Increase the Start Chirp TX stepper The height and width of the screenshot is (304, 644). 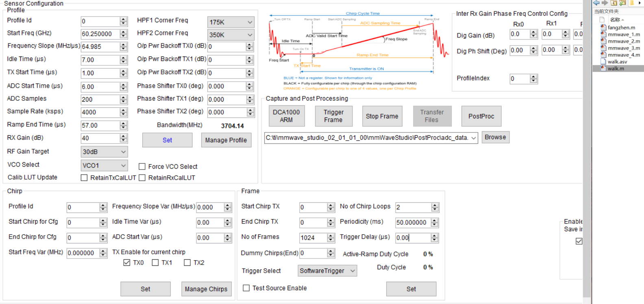coord(331,205)
